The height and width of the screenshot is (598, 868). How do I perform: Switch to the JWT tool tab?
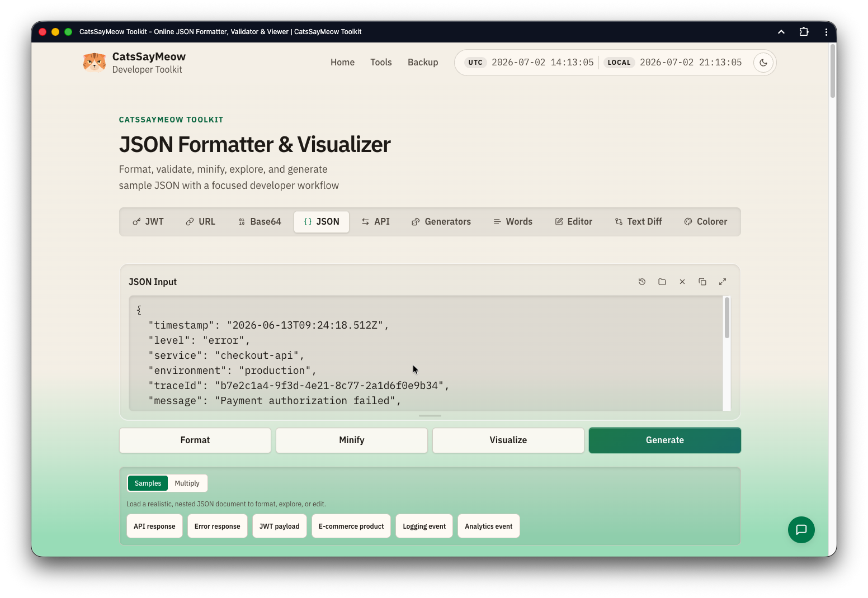coord(148,222)
